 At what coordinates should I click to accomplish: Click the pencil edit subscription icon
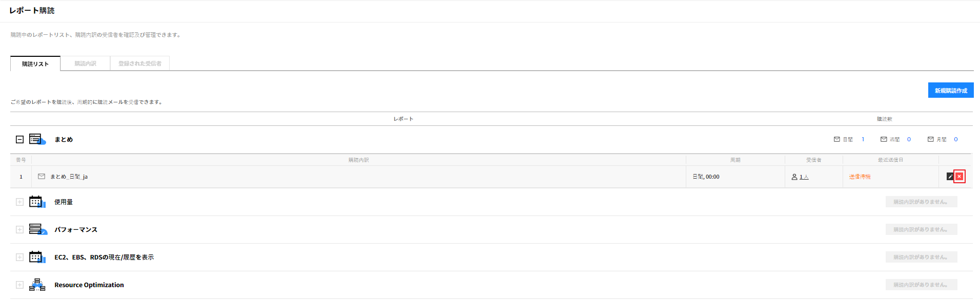(950, 177)
